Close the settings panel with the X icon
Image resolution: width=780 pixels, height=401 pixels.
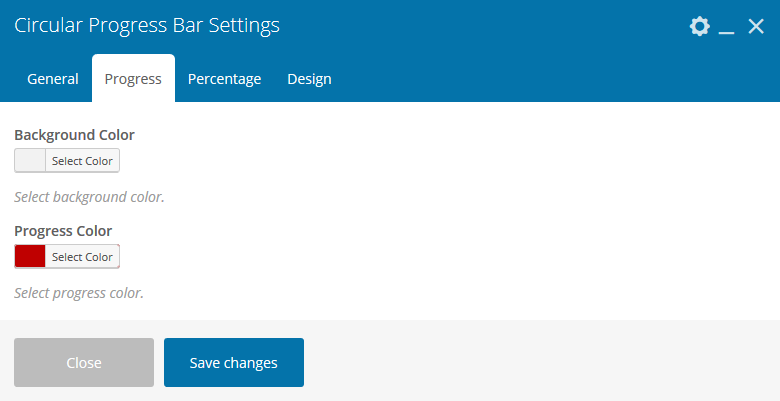point(756,27)
